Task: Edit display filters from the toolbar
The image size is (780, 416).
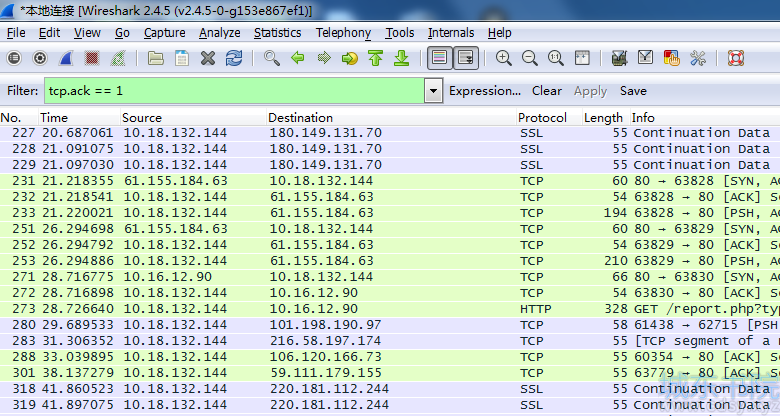Action: coord(645,58)
